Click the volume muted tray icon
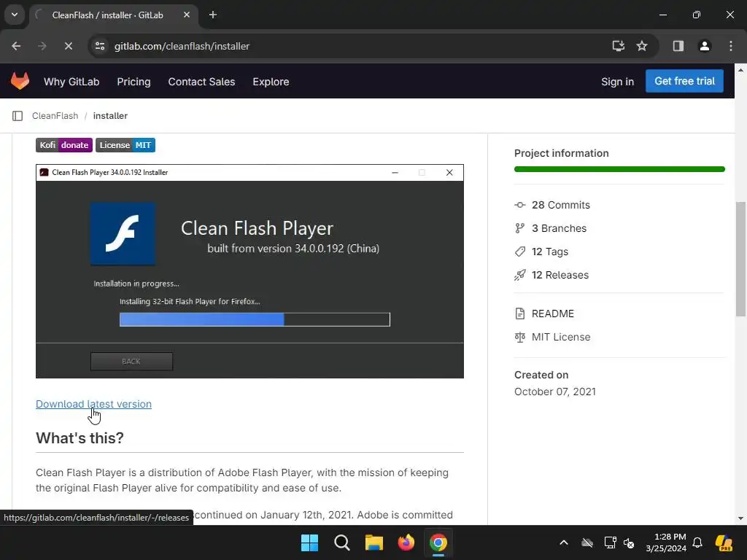The width and height of the screenshot is (747, 560). pos(629,542)
